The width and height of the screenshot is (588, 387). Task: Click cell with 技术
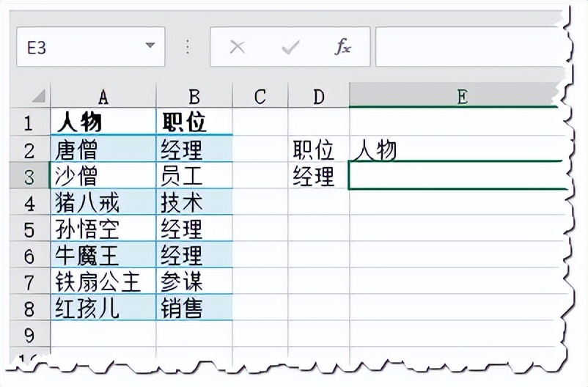[x=194, y=202]
